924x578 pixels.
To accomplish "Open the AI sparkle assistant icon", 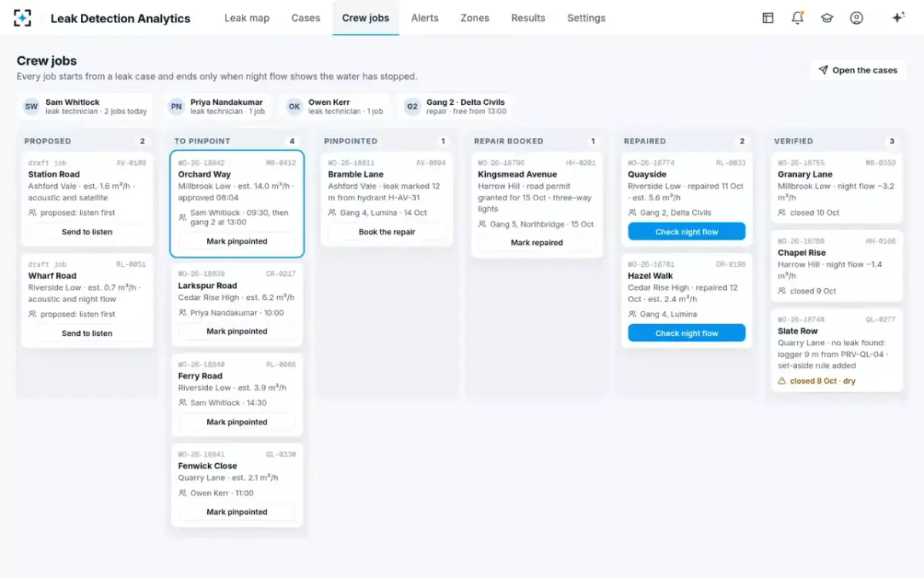I will tap(898, 18).
